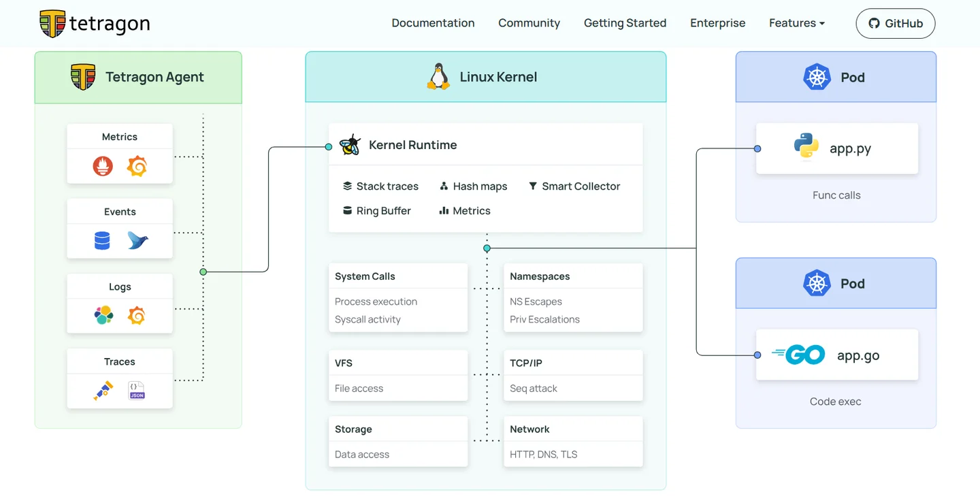Click the GitHub button
Screen dimensions: 980x503
pos(895,23)
